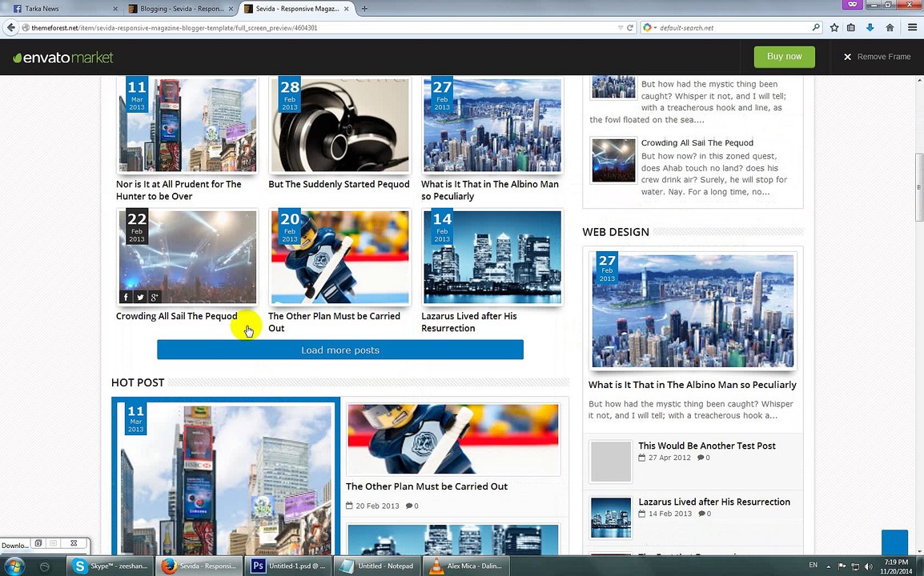
Task: Switch to the Blogging - Sevida tab
Action: point(179,8)
